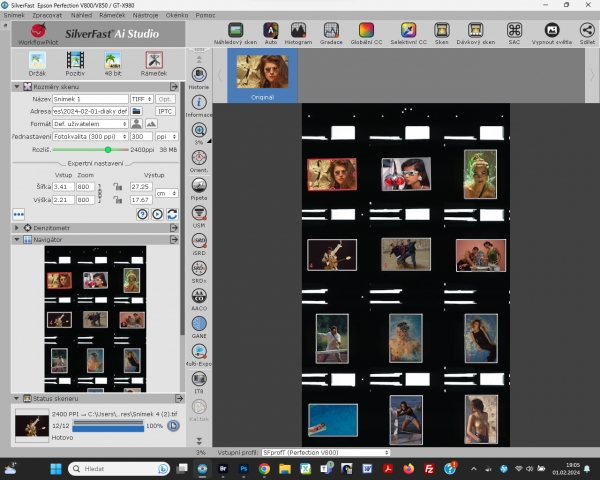Screen dimensions: 600x480
Task: Start Dávkový sken batch scan
Action: (476, 34)
